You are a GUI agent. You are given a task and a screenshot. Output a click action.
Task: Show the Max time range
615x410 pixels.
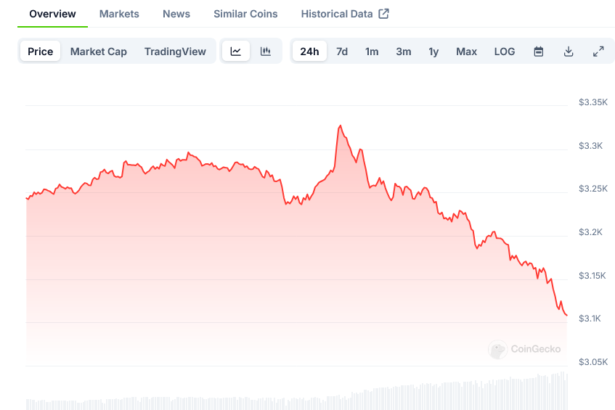coord(466,51)
